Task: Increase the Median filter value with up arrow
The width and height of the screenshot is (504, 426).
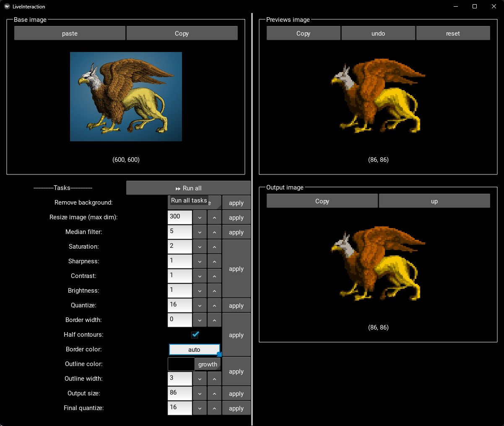Action: [x=214, y=232]
